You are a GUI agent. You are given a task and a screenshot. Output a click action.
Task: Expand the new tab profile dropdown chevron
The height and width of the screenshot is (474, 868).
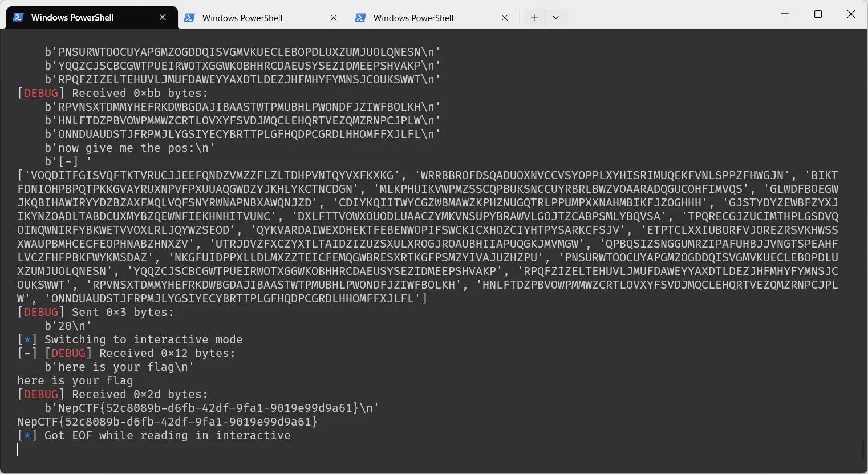point(555,17)
